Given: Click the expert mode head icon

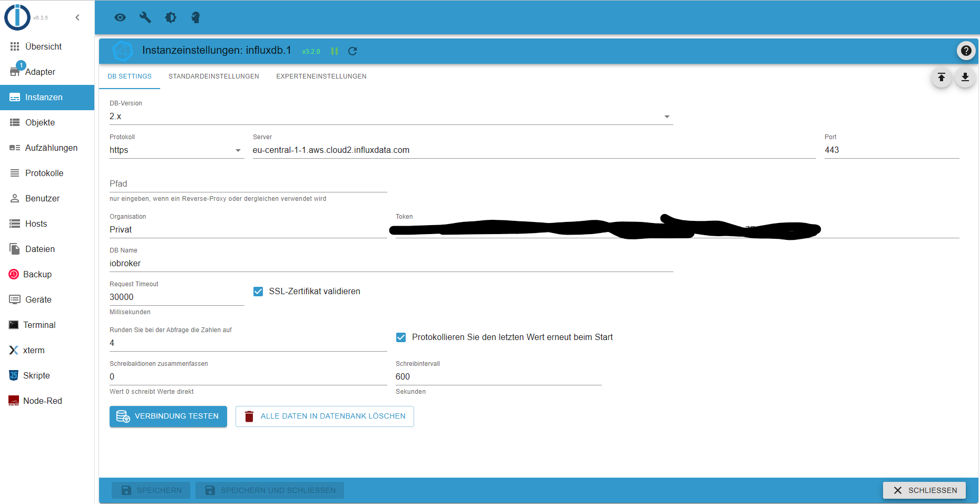Looking at the screenshot, I should tap(195, 17).
